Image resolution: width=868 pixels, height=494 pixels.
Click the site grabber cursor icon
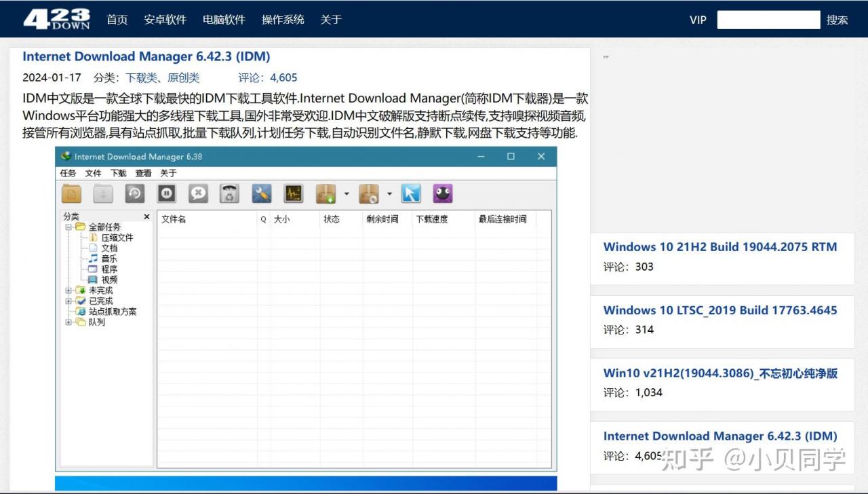(x=411, y=194)
